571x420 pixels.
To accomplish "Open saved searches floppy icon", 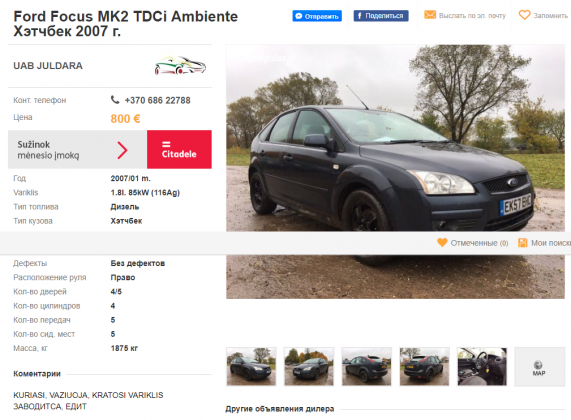I will pos(523,243).
